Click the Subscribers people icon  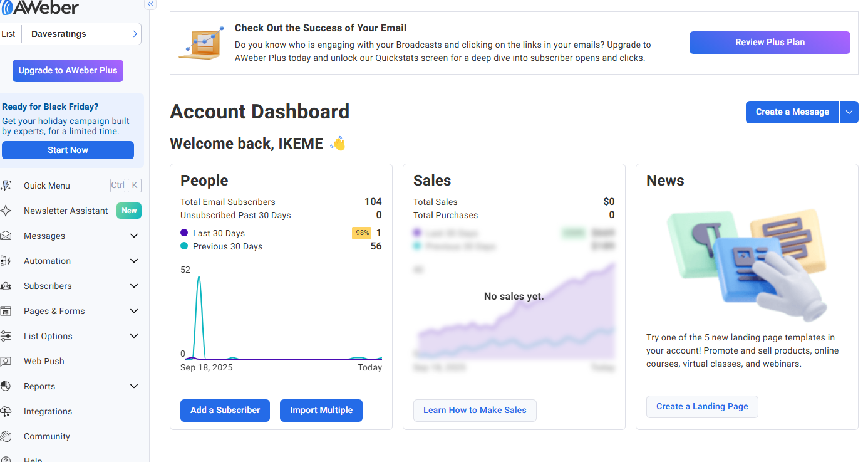6,286
